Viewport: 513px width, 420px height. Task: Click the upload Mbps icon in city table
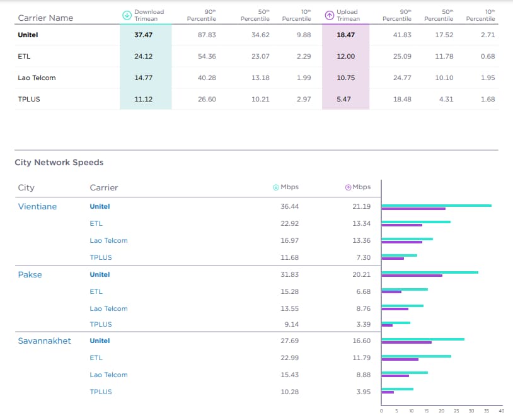click(x=348, y=187)
